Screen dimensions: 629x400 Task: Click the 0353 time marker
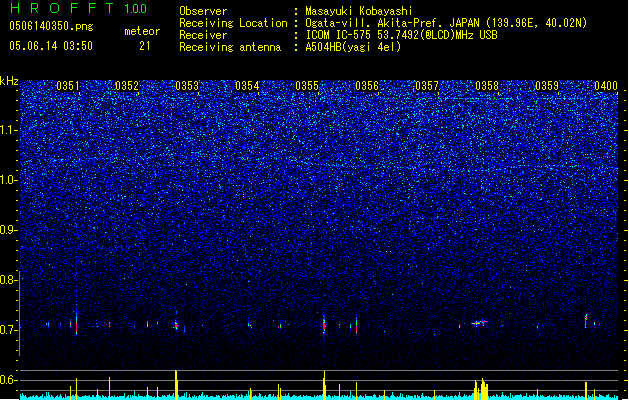pos(187,86)
